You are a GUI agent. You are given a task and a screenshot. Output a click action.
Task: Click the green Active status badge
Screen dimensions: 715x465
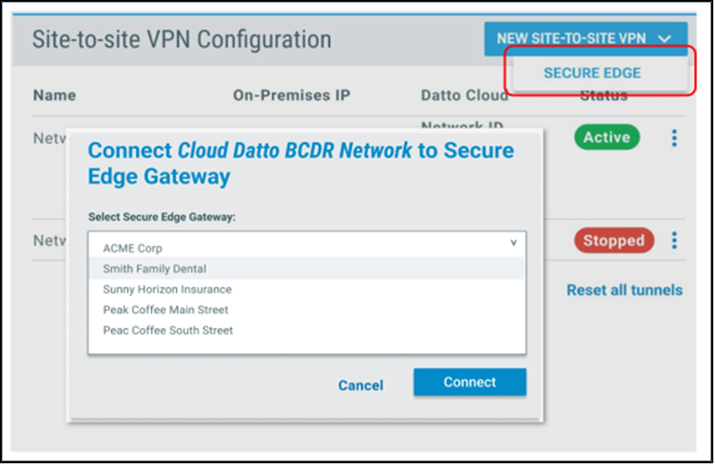(x=606, y=137)
